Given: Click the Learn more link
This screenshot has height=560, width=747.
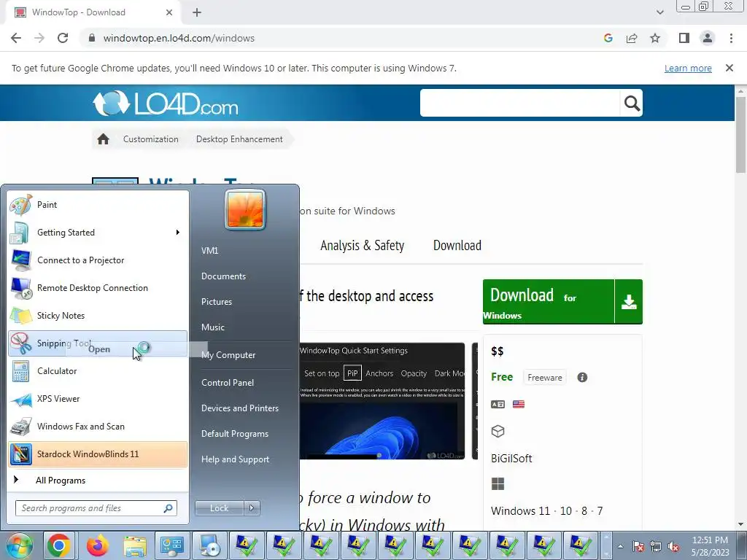Looking at the screenshot, I should pyautogui.click(x=687, y=68).
